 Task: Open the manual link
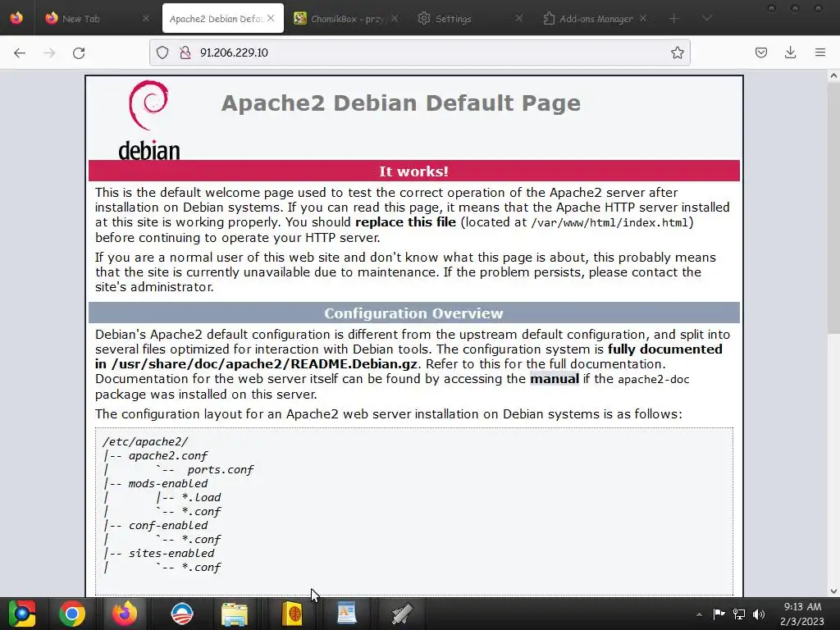click(555, 379)
